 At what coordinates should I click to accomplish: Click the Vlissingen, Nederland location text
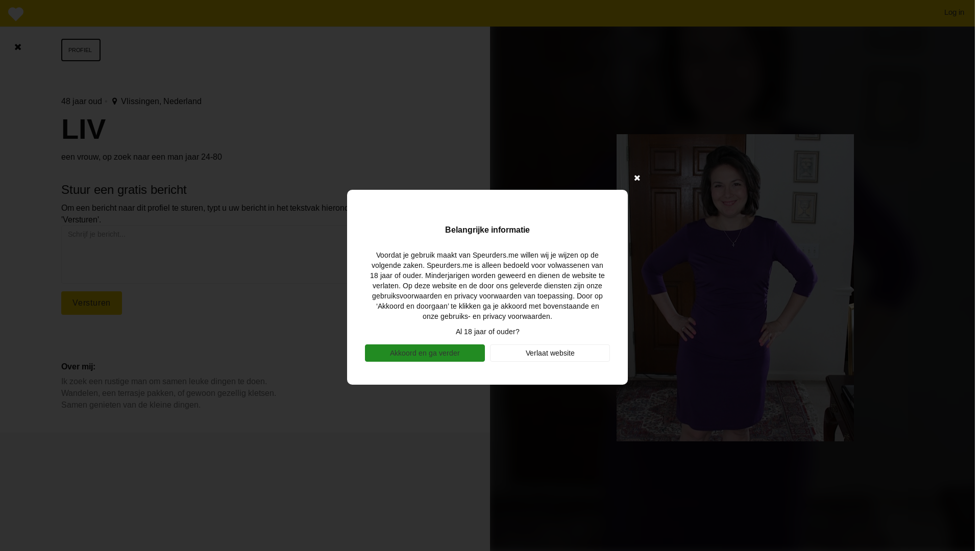click(x=161, y=102)
